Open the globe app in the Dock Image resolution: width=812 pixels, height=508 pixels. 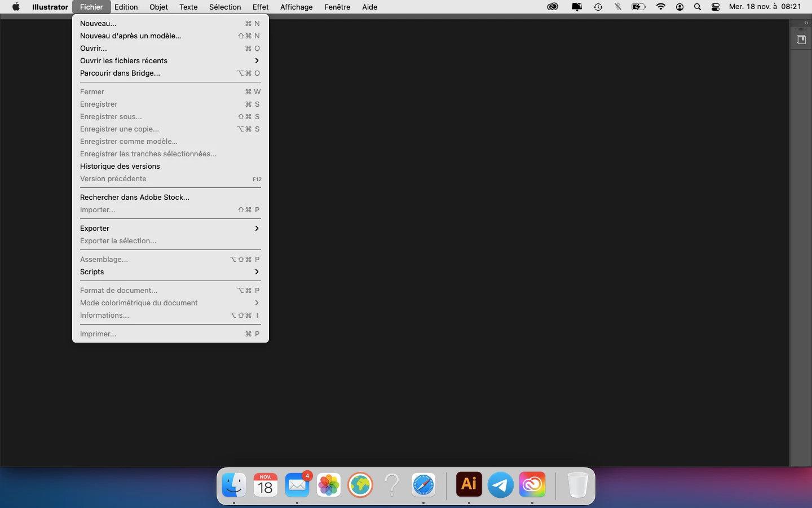coord(360,484)
